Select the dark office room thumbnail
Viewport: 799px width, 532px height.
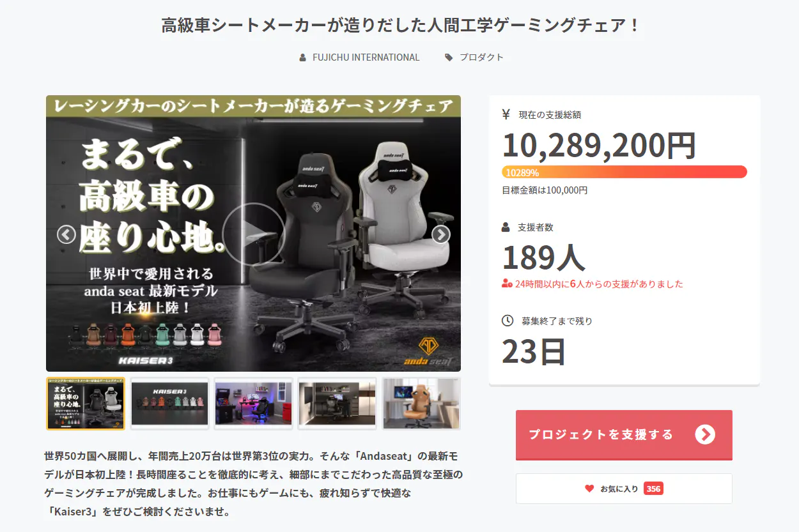click(x=337, y=404)
